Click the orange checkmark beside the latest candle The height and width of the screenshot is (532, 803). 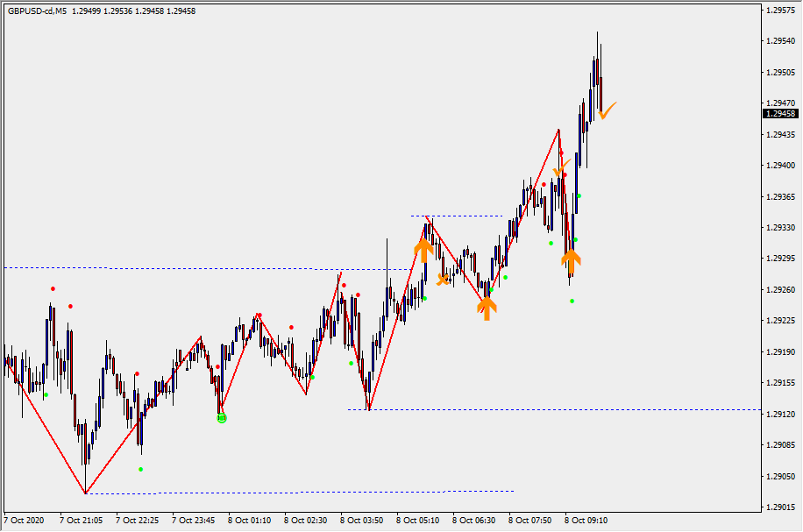(x=608, y=110)
